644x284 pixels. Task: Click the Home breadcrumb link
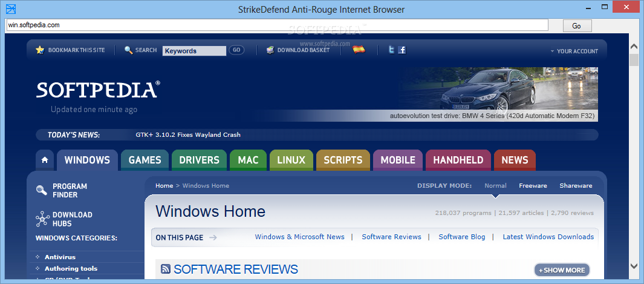[164, 186]
